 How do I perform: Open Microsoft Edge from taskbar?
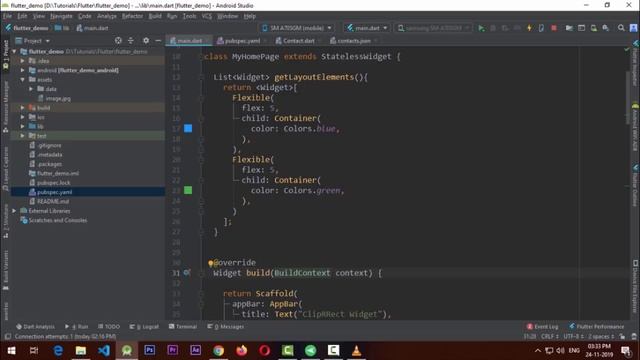coord(58,350)
